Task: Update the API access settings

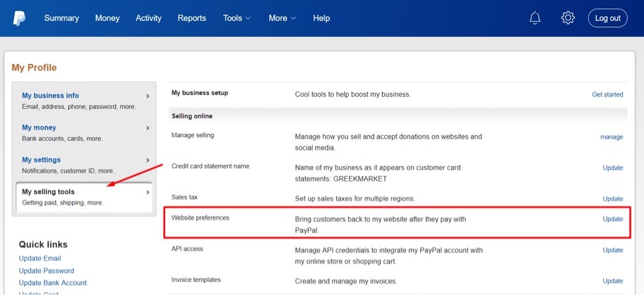Action: (613, 250)
